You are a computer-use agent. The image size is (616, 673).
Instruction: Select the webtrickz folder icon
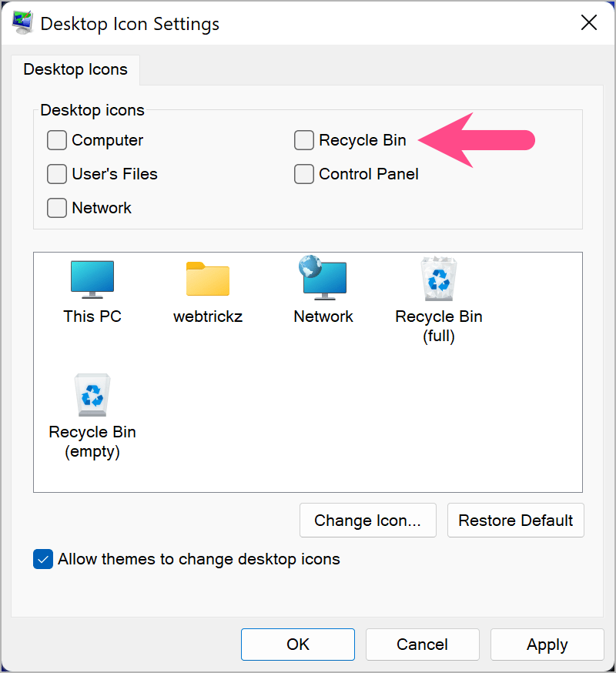tap(208, 280)
